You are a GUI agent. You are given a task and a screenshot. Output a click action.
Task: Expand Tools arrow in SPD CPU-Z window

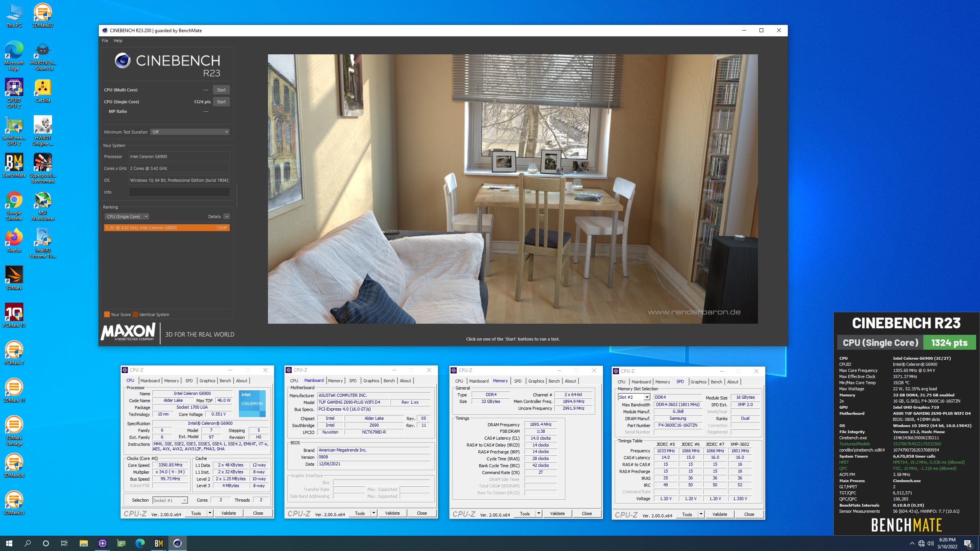click(701, 514)
